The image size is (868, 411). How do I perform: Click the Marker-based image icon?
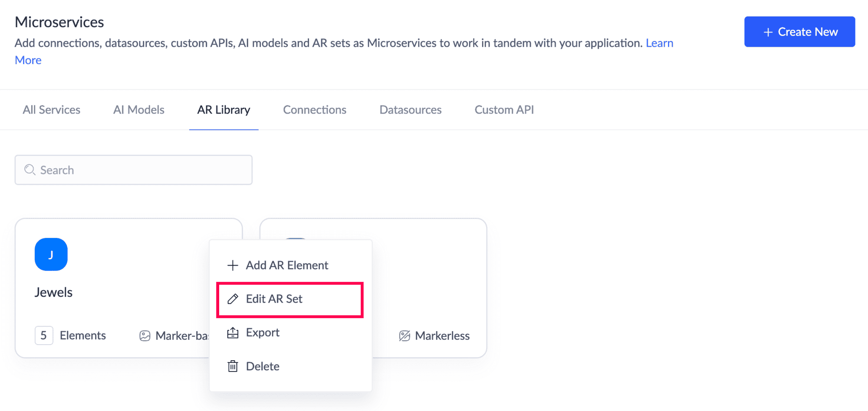[145, 336]
